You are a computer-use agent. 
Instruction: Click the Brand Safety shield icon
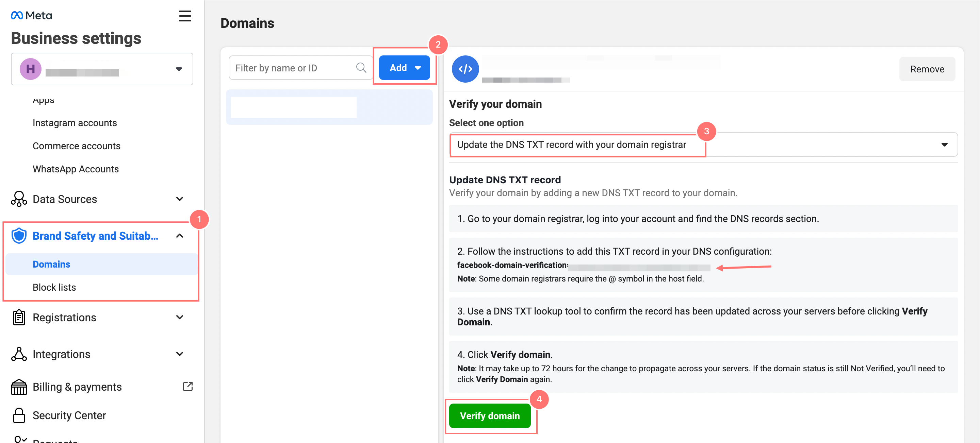click(19, 236)
